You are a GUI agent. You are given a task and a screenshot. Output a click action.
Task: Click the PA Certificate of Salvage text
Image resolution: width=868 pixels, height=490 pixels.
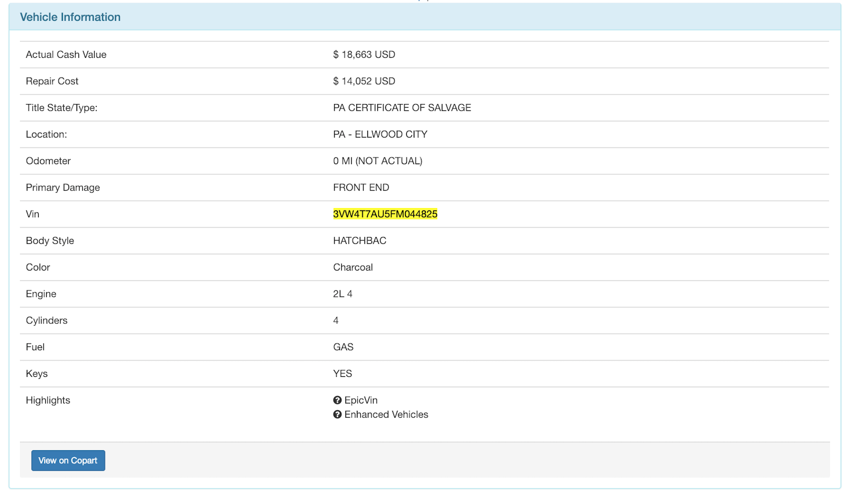point(402,108)
